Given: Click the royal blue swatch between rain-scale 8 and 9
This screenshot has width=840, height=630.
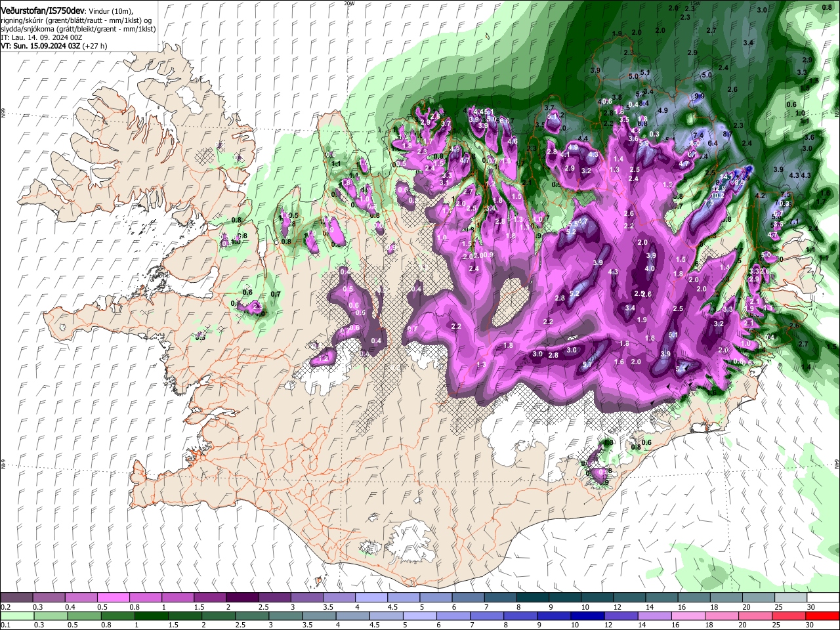Looking at the screenshot, I should pos(520,616).
